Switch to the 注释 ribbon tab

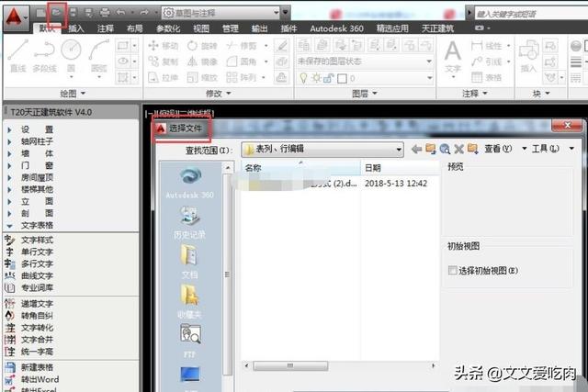(106, 28)
